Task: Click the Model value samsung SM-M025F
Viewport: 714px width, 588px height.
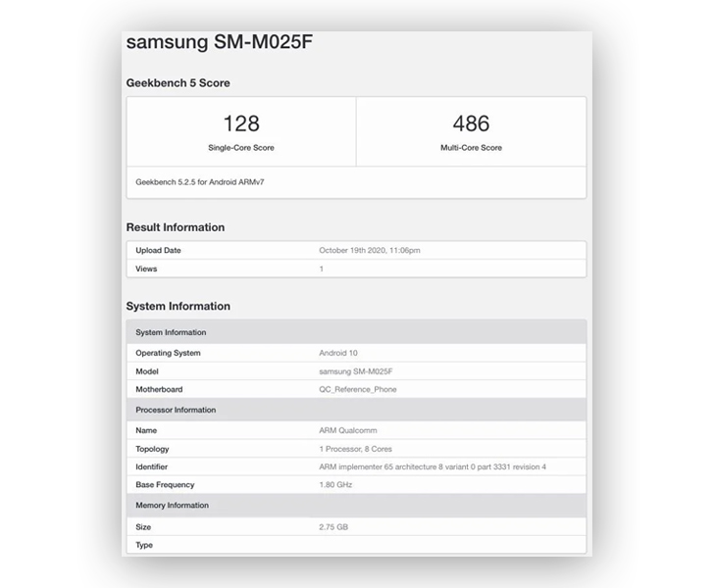Action: coord(356,371)
